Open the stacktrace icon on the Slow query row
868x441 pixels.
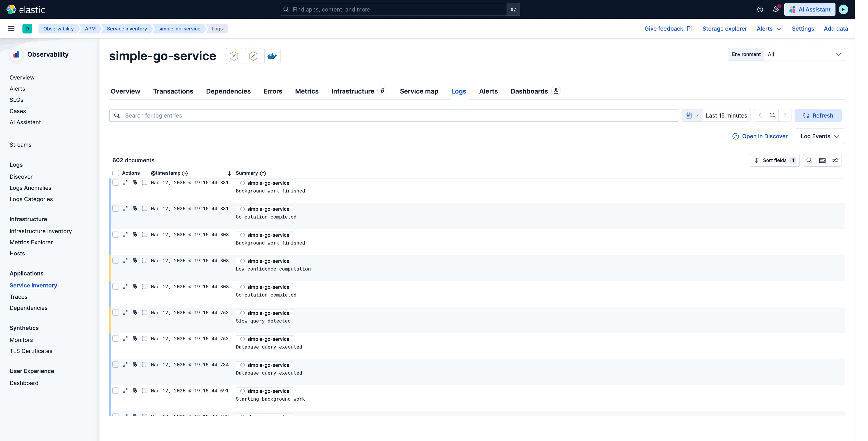(x=145, y=312)
